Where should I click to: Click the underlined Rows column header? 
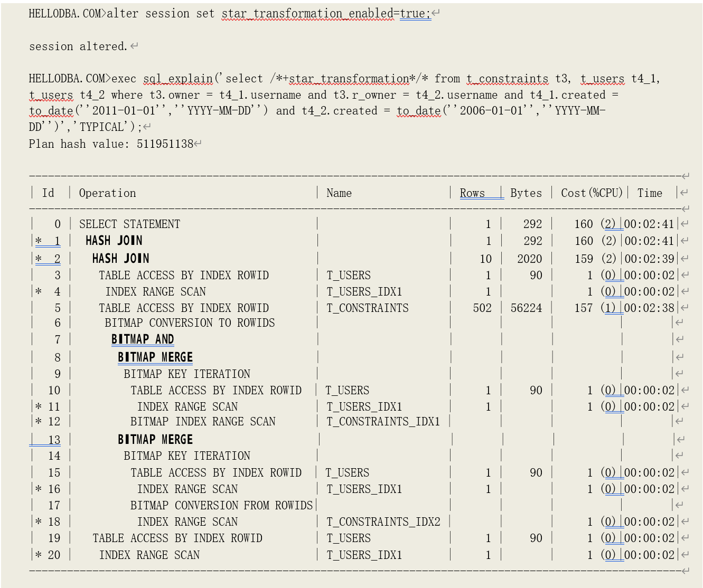pyautogui.click(x=472, y=193)
